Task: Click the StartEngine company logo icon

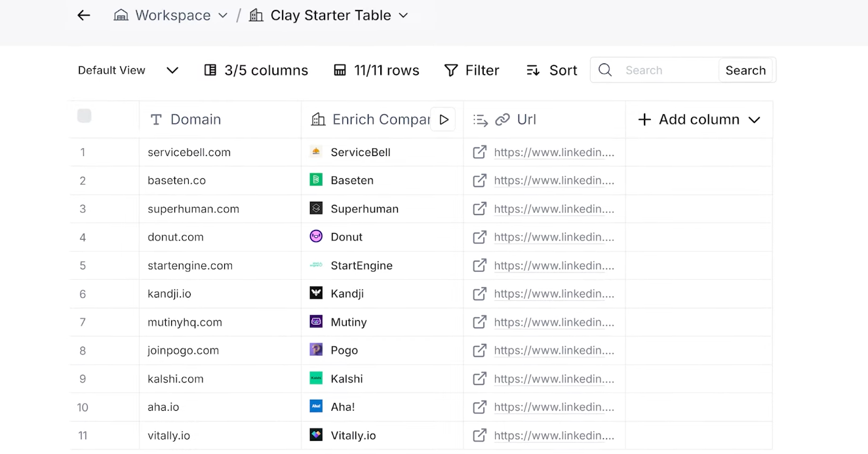Action: 316,265
